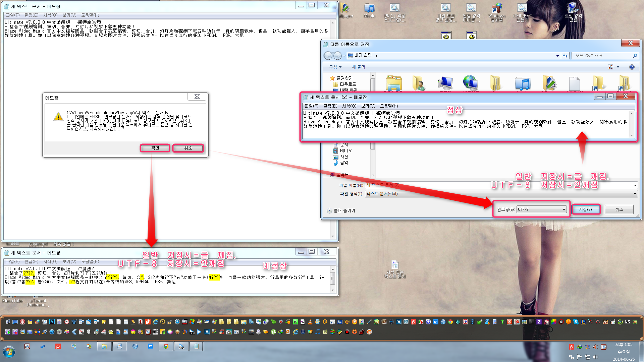The image size is (644, 362).
Task: Open the 인코딩 UTF-8 dropdown
Action: click(541, 209)
